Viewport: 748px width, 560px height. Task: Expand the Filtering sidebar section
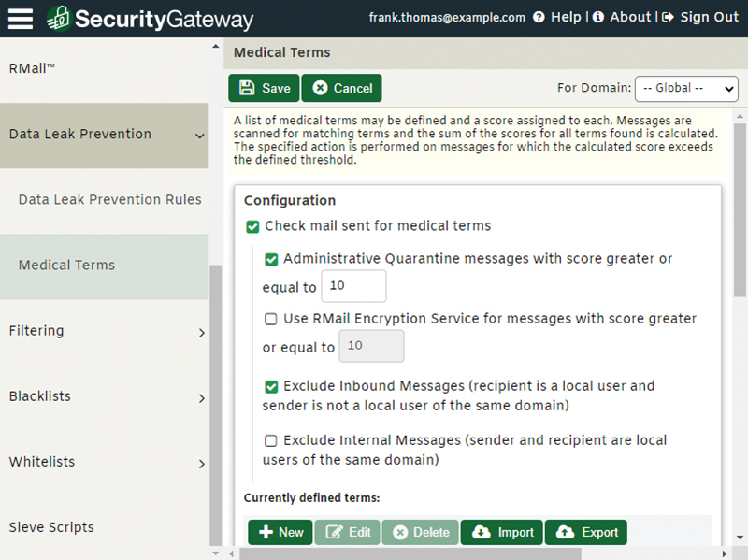(x=104, y=331)
